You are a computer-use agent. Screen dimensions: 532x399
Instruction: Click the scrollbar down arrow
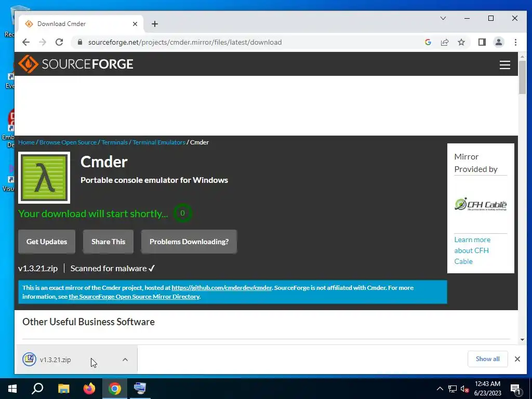click(x=522, y=340)
